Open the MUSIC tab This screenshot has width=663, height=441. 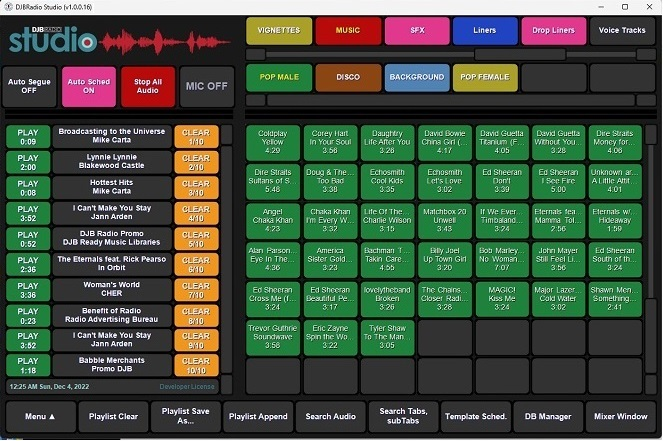point(348,30)
